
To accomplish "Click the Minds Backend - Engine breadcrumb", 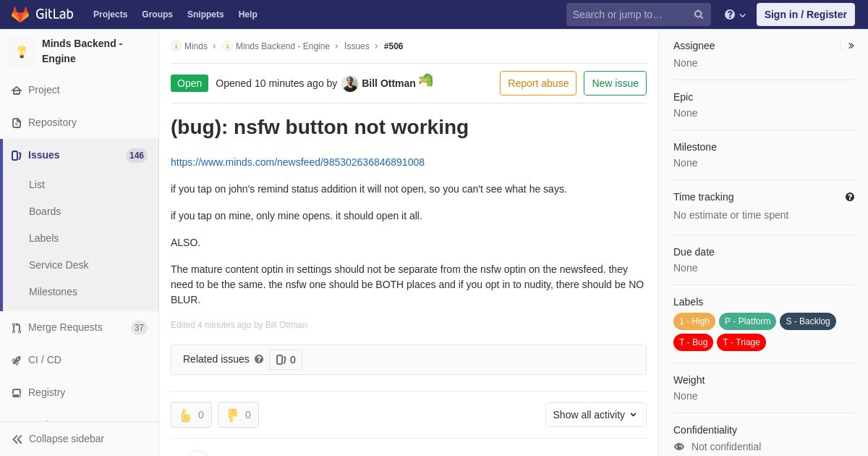I will pos(283,46).
